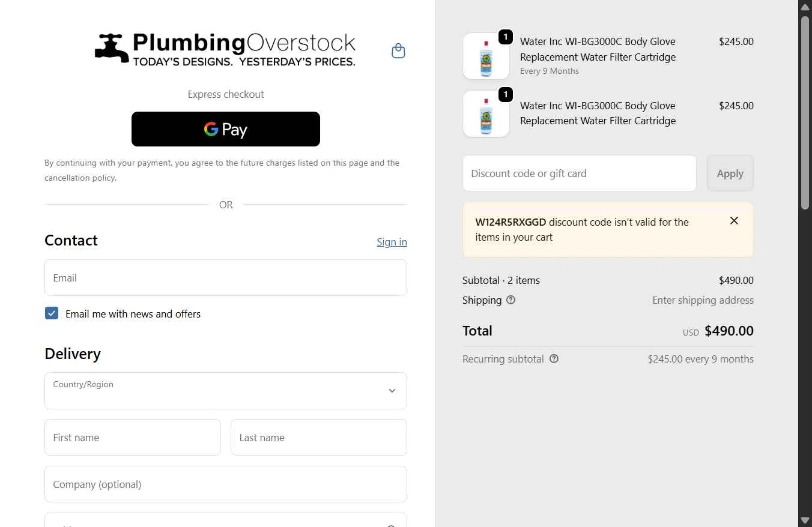Screen dimensions: 812x527
Task: Apply the discount code
Action: coord(730,173)
